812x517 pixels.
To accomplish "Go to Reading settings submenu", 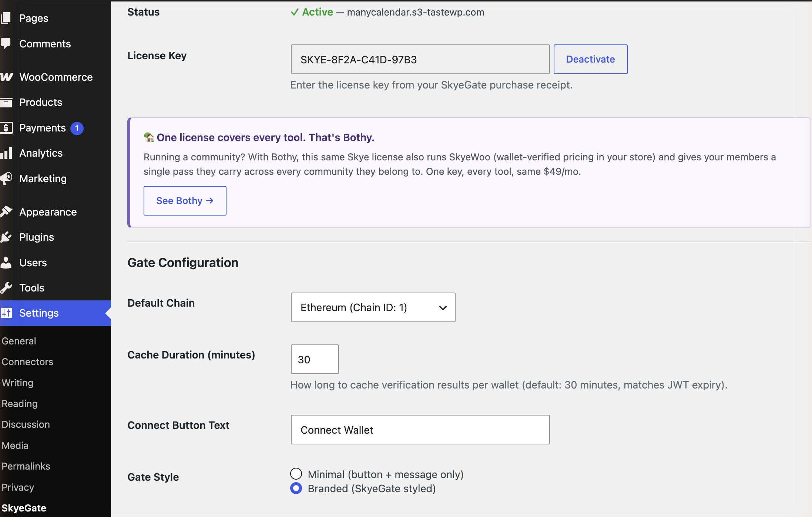I will (x=20, y=404).
